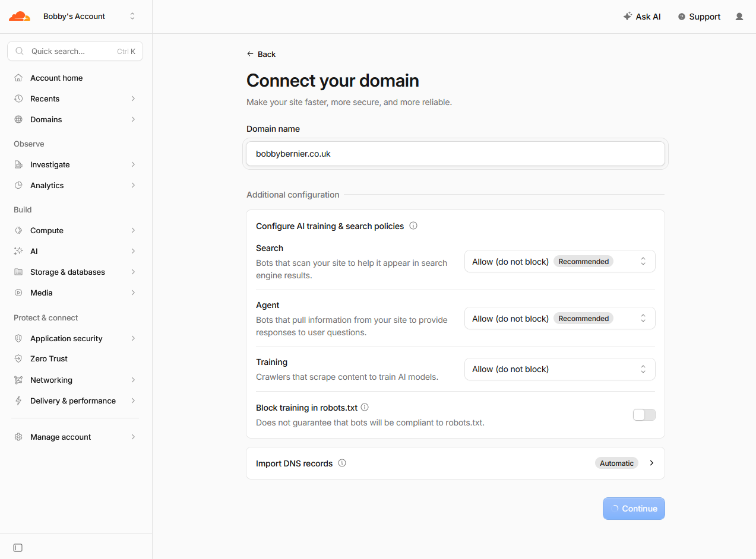Expand the Application security chevron

[x=133, y=338]
